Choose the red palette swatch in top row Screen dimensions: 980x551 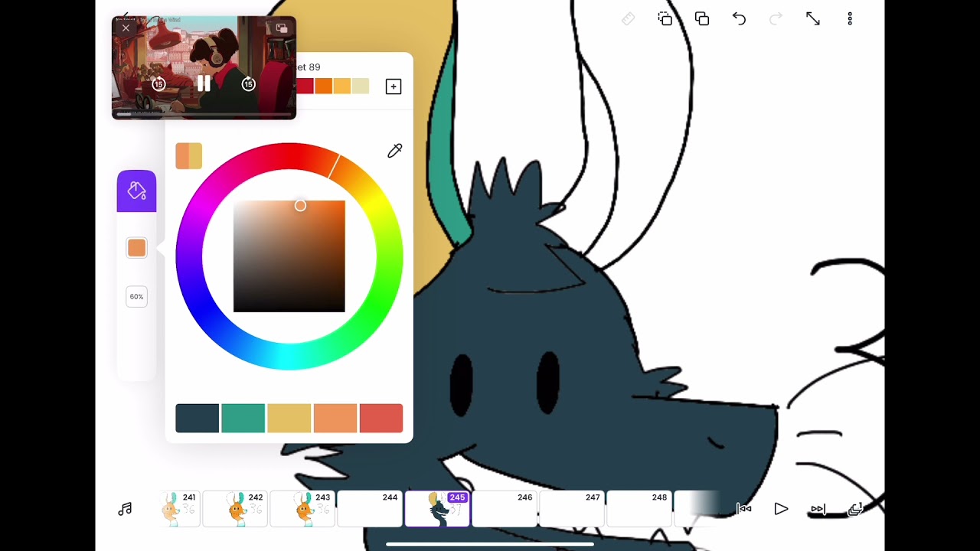point(305,86)
